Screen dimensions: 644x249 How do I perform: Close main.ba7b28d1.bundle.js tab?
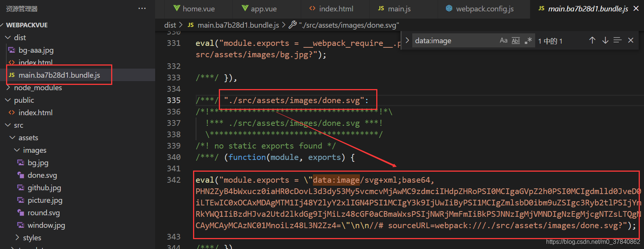click(x=636, y=8)
